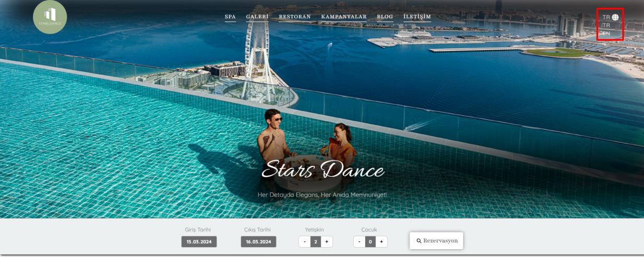Select TR from the language list
The width and height of the screenshot is (644, 257).
[606, 25]
